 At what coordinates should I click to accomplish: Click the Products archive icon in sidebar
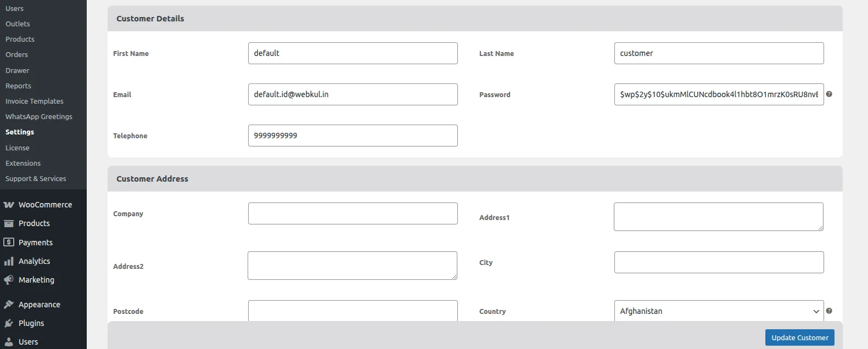(x=9, y=223)
